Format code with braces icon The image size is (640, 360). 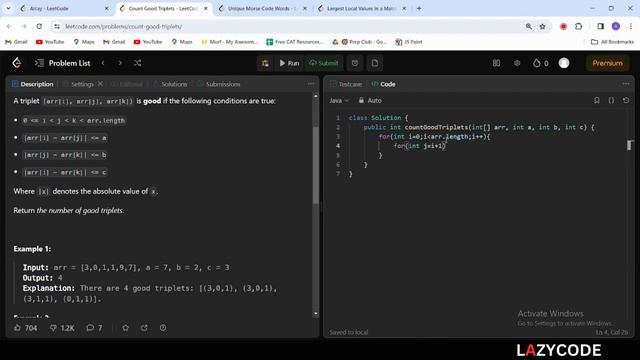611,100
